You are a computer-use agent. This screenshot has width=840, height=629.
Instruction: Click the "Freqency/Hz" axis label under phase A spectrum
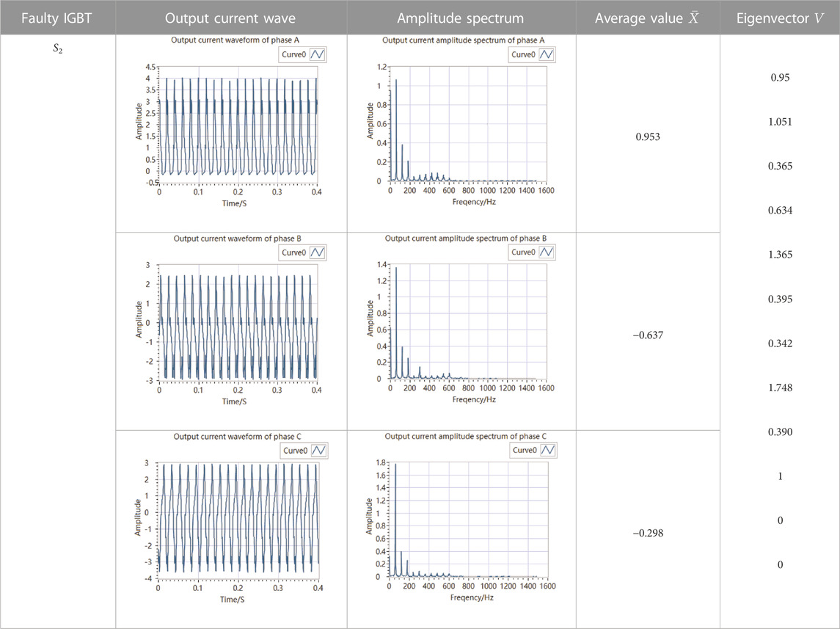click(474, 202)
